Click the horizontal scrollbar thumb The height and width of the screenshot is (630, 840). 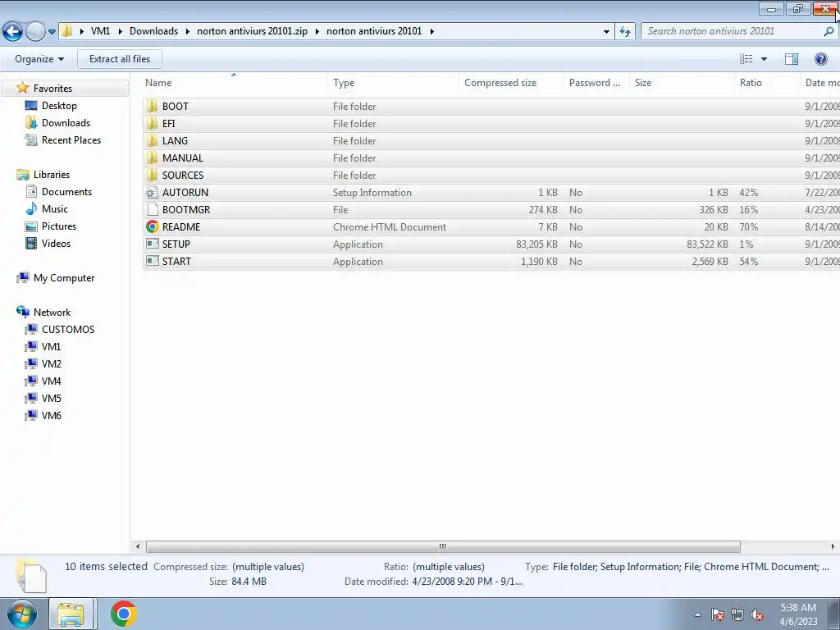[x=443, y=546]
